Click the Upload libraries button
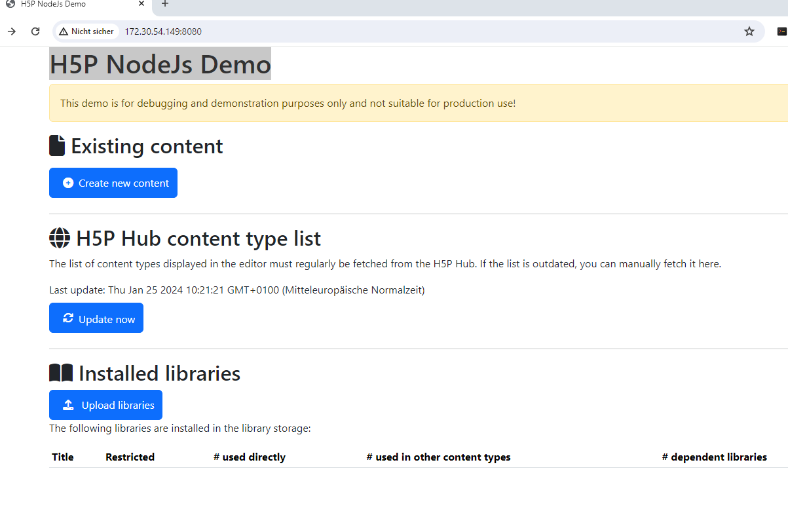The height and width of the screenshot is (532, 788). 105,405
